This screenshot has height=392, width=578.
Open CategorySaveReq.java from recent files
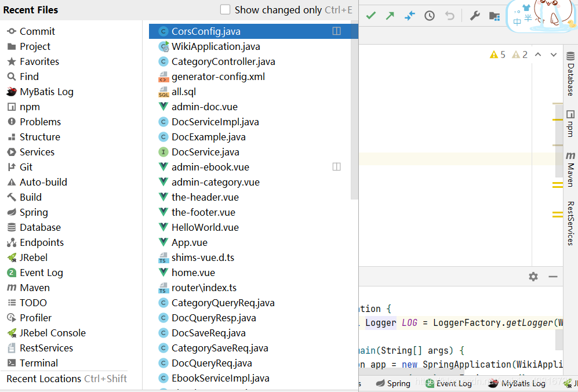[x=220, y=348]
